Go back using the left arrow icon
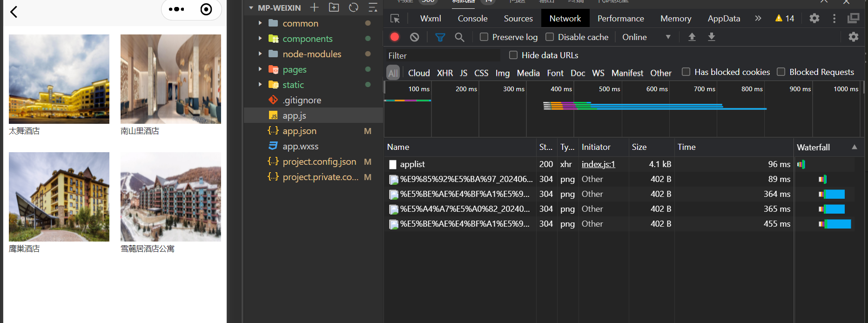868x323 pixels. (13, 12)
